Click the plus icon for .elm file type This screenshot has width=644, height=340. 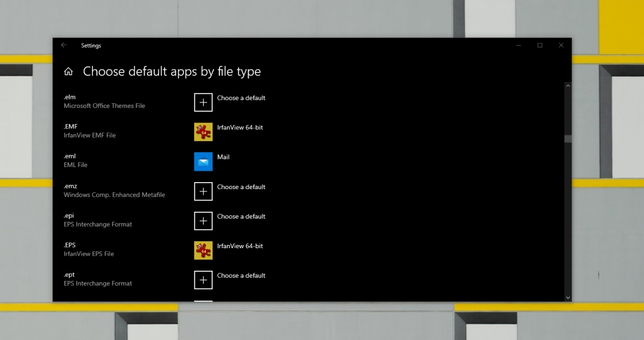203,102
